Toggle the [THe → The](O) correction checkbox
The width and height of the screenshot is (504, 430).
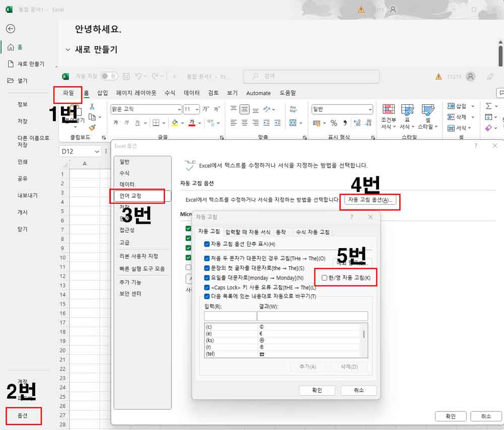point(207,259)
